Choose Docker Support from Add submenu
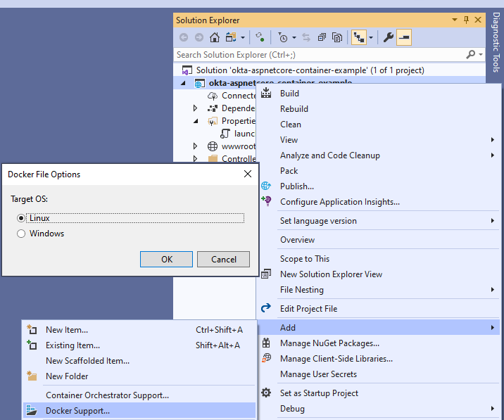Screen dimensions: 504x420 pyautogui.click(x=77, y=411)
